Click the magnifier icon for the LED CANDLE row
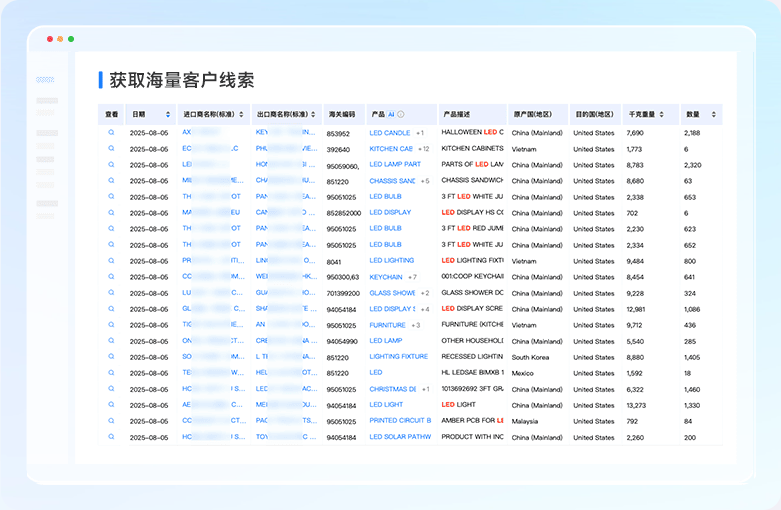 (111, 132)
